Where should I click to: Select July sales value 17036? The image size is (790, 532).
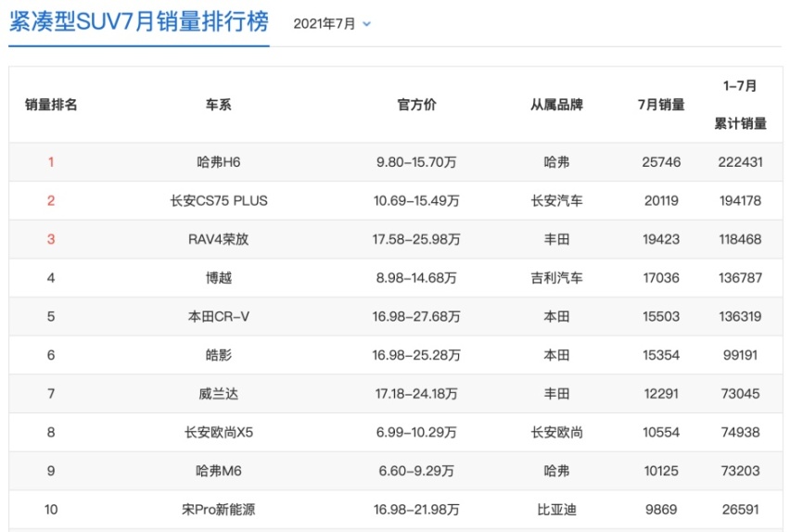[661, 278]
